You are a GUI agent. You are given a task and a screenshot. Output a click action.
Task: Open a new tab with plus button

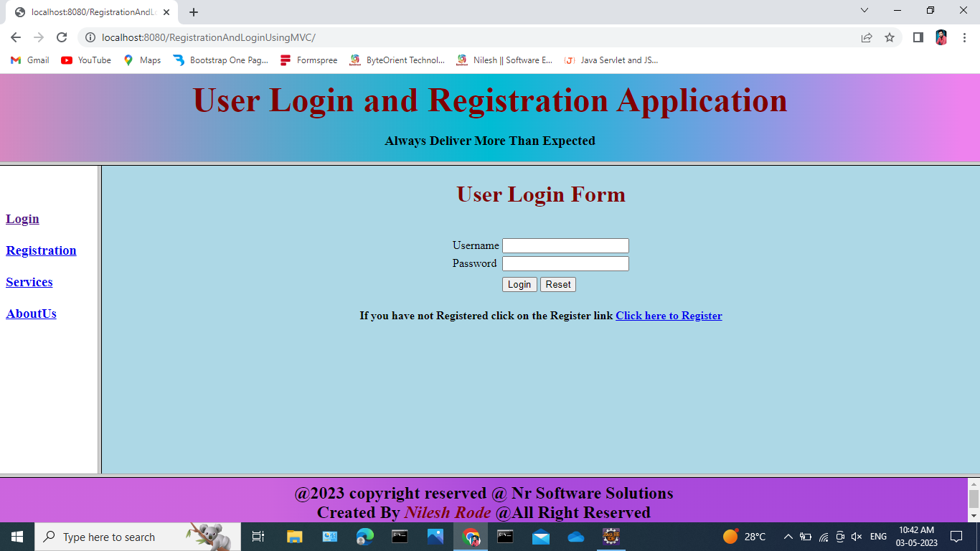(x=194, y=12)
